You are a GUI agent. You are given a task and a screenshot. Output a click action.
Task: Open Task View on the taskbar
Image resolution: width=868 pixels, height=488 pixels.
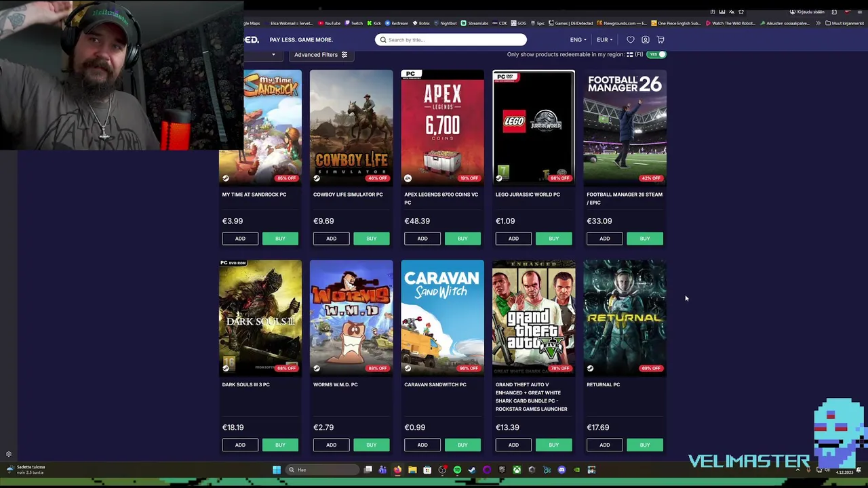(368, 470)
